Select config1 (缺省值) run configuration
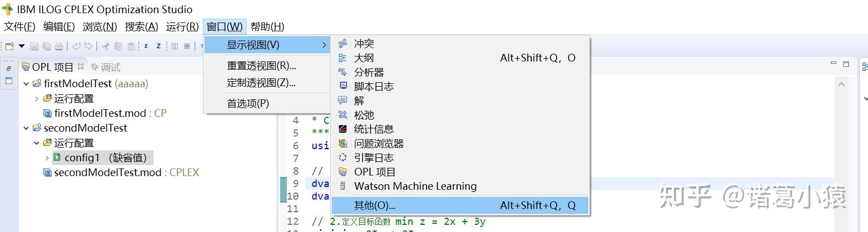This screenshot has height=232, width=868. [103, 157]
